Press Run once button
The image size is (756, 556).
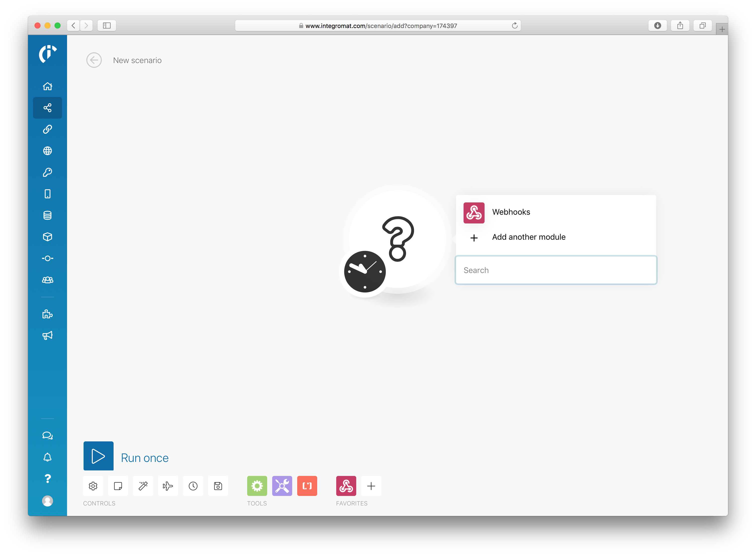(98, 456)
